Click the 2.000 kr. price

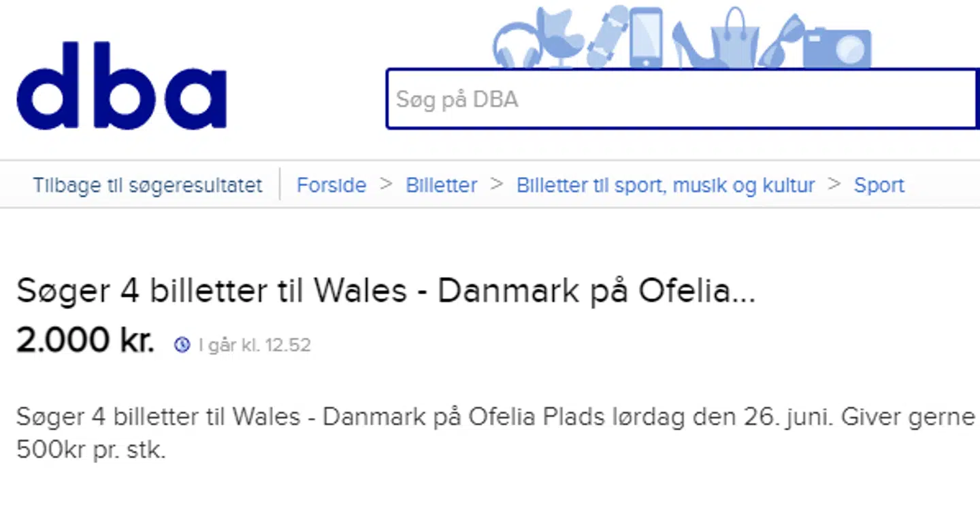pyautogui.click(x=86, y=340)
